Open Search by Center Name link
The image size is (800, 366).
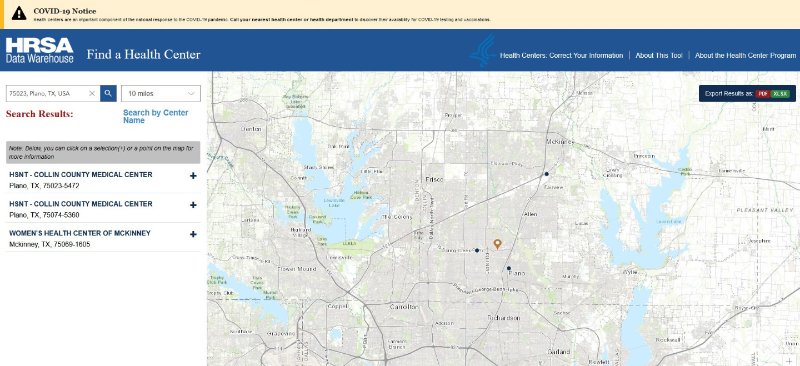(x=156, y=116)
